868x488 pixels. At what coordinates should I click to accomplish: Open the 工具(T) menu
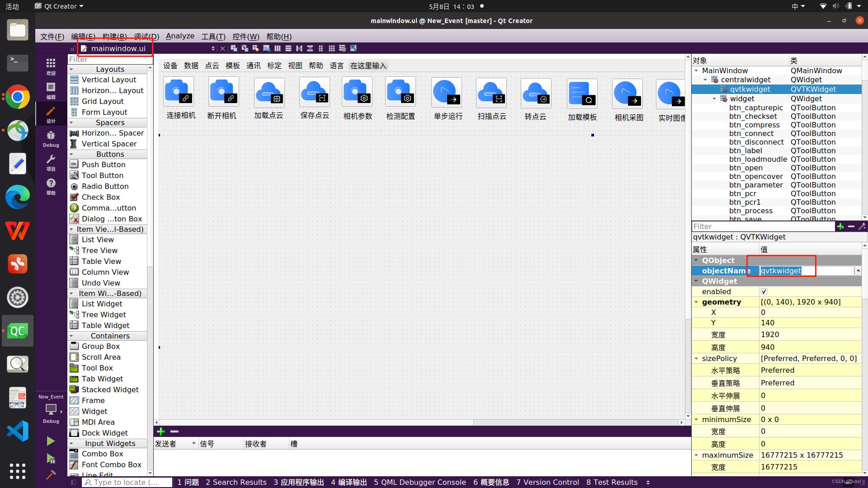(x=213, y=37)
